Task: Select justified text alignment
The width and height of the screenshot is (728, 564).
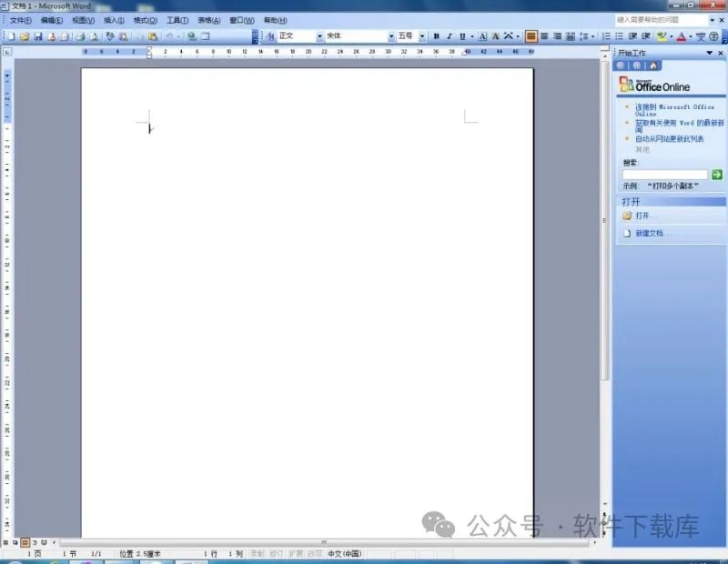Action: pyautogui.click(x=531, y=36)
